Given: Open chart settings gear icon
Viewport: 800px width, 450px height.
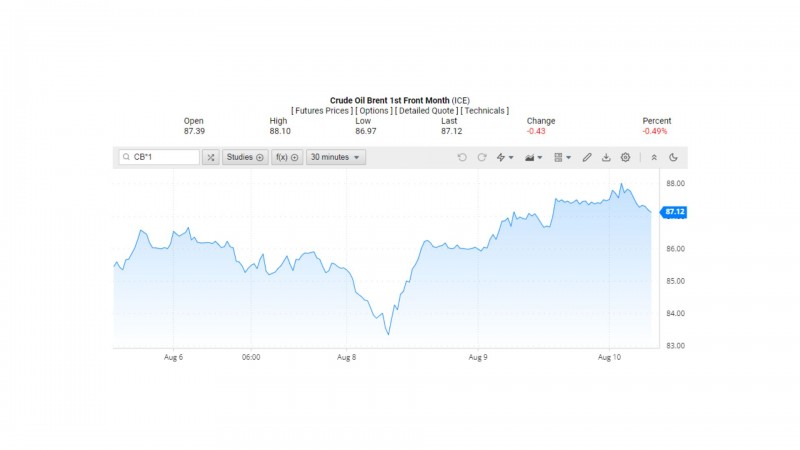Looking at the screenshot, I should 626,157.
